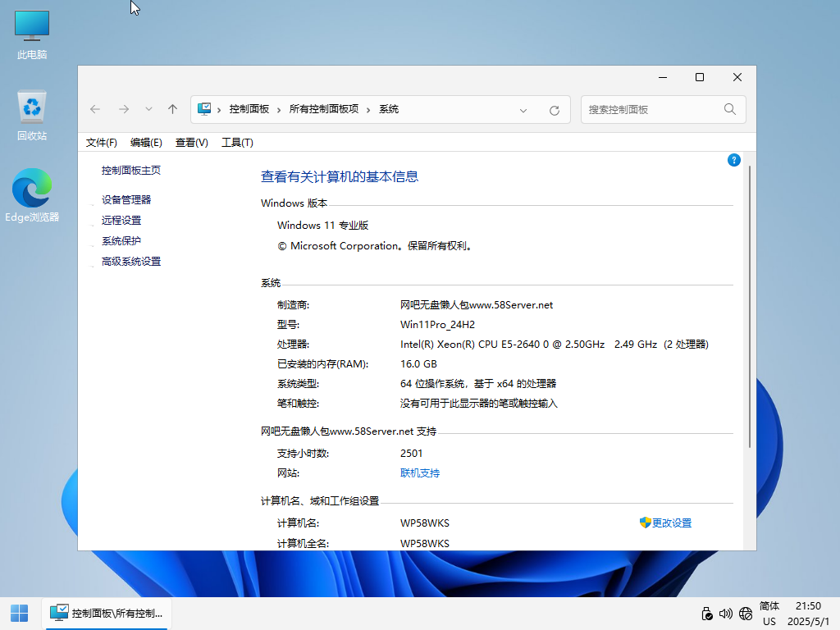Open 设备管理器 link
The image size is (840, 630).
pos(126,200)
